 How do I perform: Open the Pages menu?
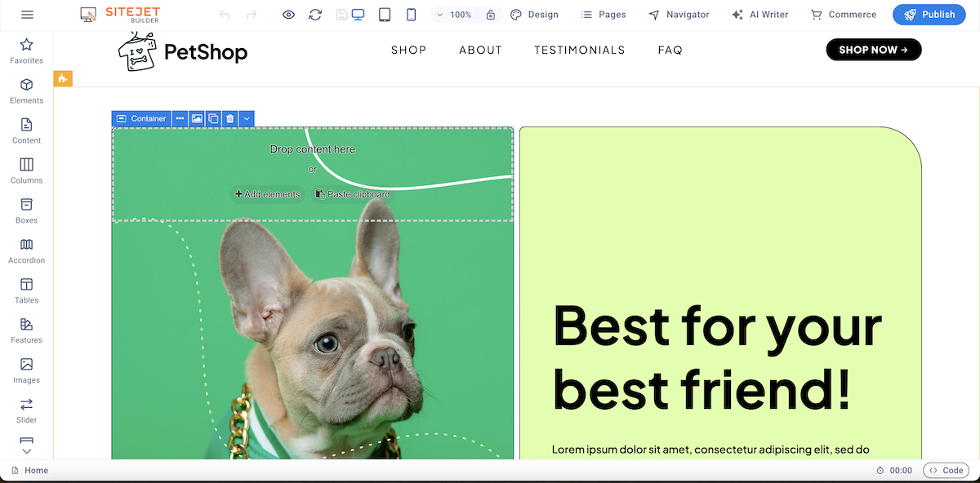(604, 15)
